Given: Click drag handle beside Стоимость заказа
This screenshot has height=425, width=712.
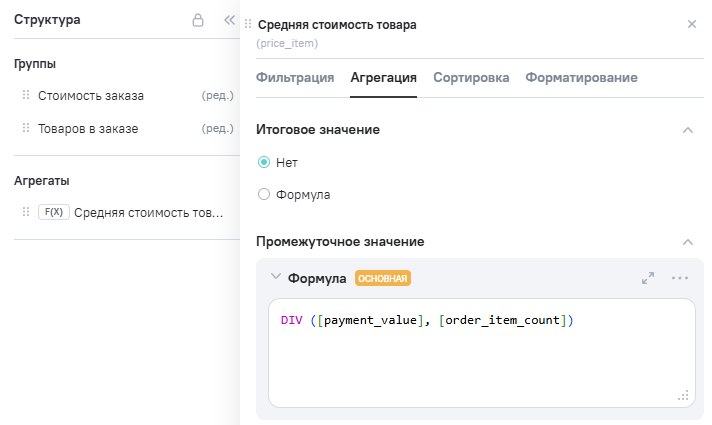Looking at the screenshot, I should coord(26,96).
